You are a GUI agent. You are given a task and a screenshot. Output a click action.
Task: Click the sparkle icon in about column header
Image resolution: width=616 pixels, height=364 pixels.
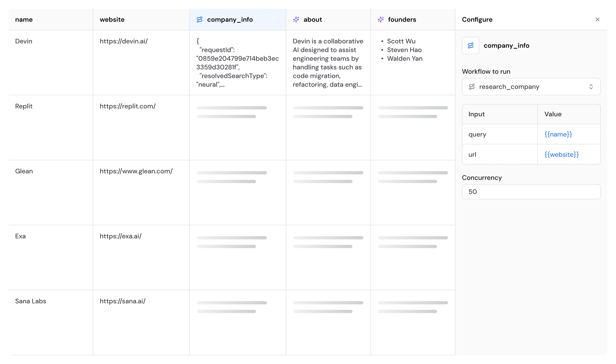click(x=296, y=20)
